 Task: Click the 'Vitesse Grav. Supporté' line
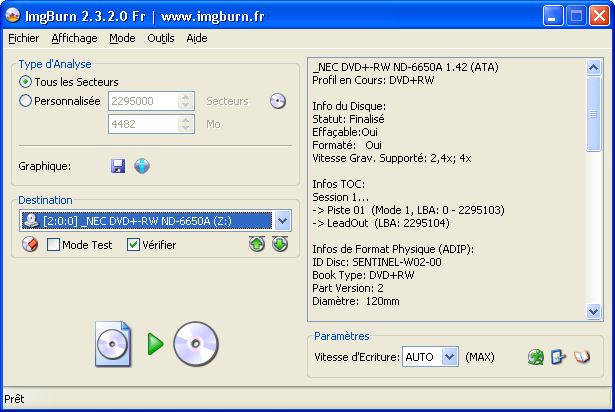point(391,158)
